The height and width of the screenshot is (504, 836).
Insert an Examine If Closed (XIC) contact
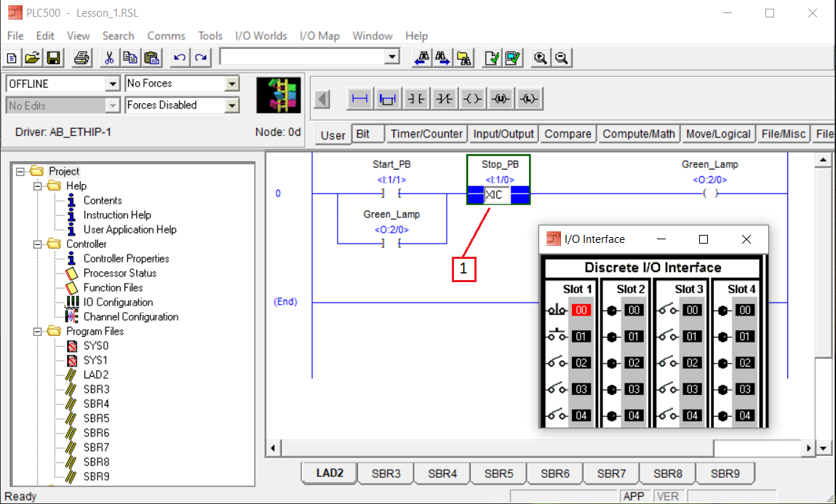click(416, 99)
